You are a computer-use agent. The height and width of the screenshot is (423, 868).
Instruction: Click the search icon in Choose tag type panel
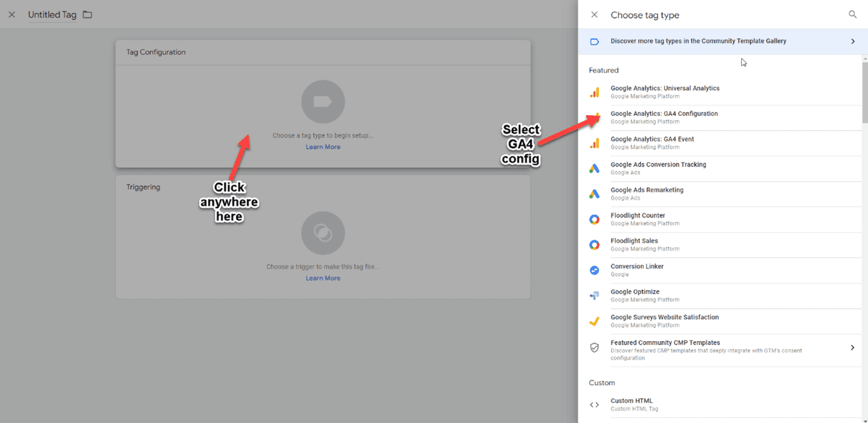(852, 14)
